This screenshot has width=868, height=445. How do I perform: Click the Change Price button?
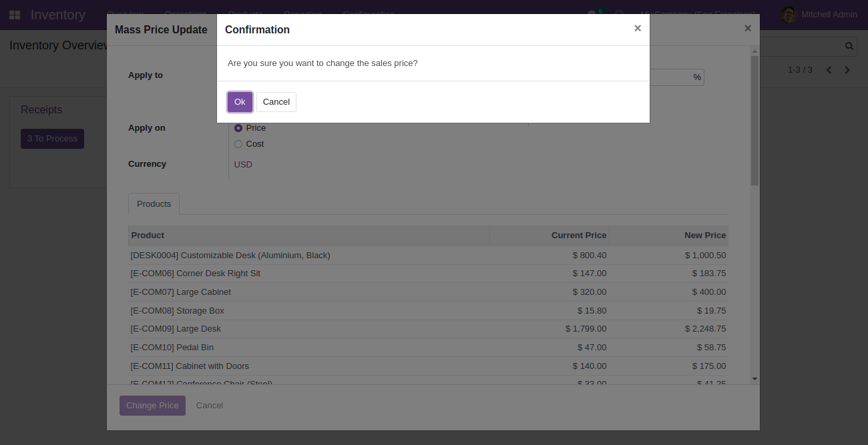tap(152, 406)
